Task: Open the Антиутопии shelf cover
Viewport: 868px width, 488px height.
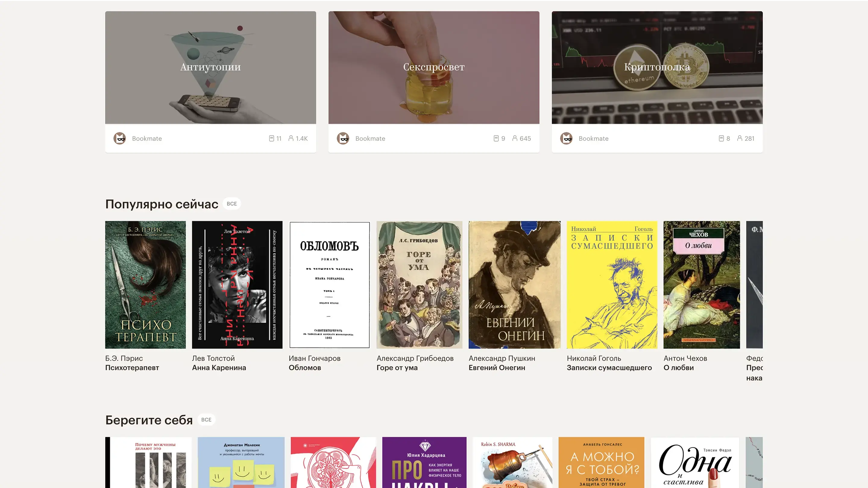Action: pos(211,67)
